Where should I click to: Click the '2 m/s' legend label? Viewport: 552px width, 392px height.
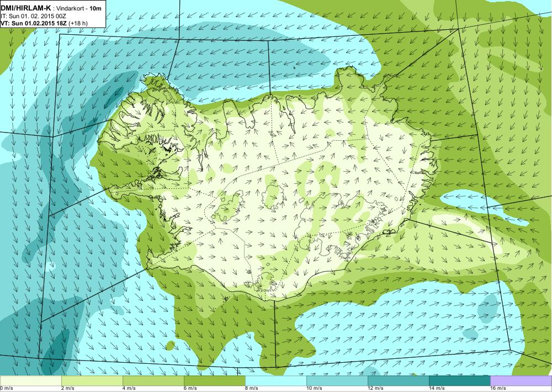[x=68, y=389]
